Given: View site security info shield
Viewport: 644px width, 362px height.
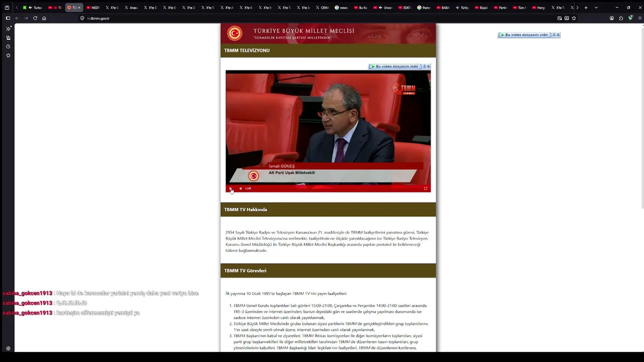Looking at the screenshot, I should pyautogui.click(x=83, y=18).
